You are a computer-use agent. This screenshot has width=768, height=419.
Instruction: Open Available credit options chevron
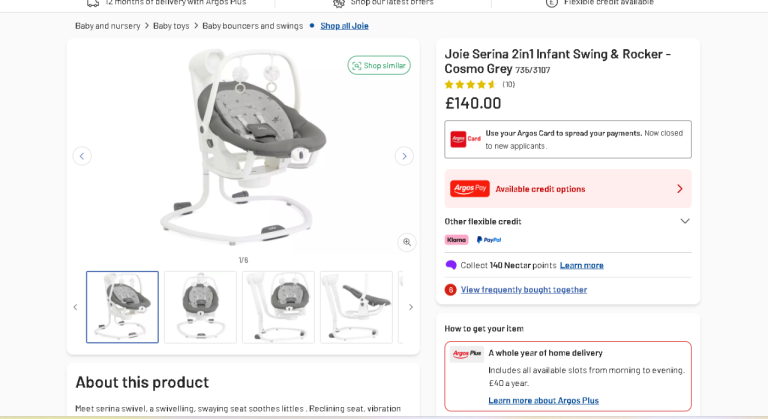[x=680, y=189]
